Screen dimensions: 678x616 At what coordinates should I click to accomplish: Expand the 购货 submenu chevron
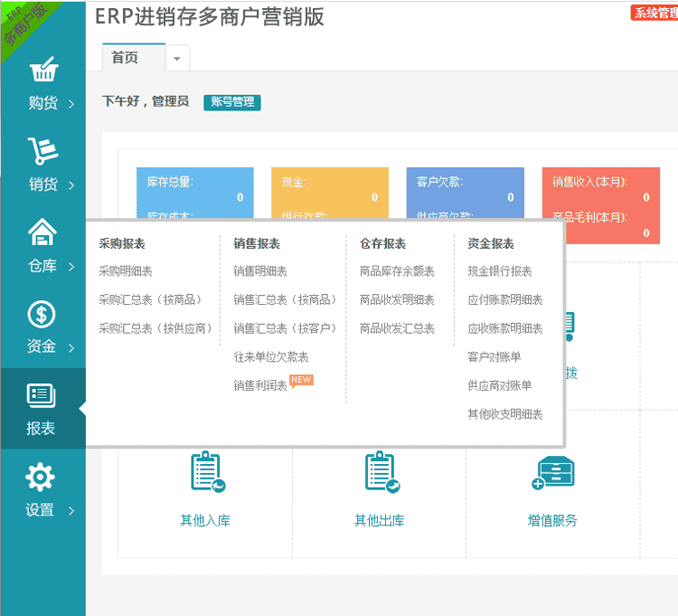click(x=71, y=104)
